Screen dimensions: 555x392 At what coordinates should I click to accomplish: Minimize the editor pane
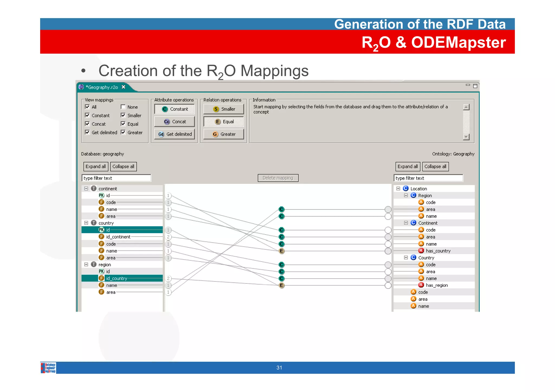468,85
